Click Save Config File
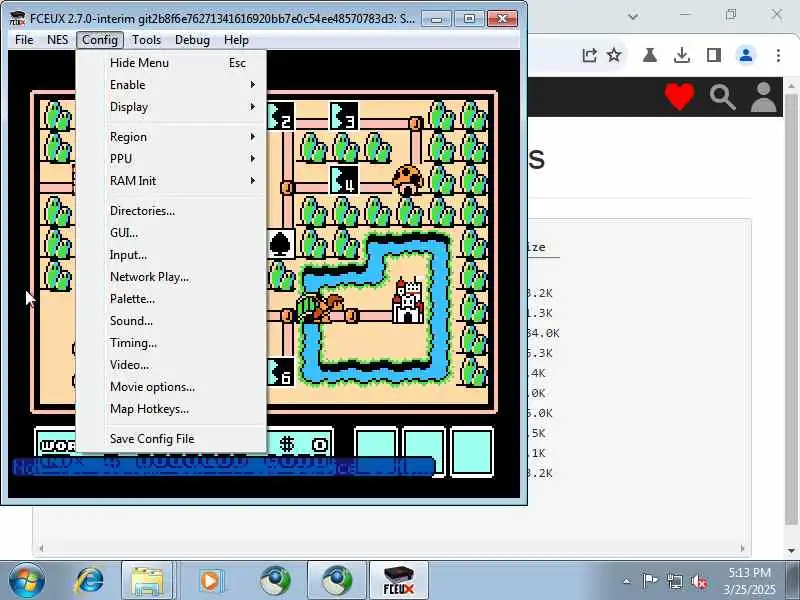 171,438
